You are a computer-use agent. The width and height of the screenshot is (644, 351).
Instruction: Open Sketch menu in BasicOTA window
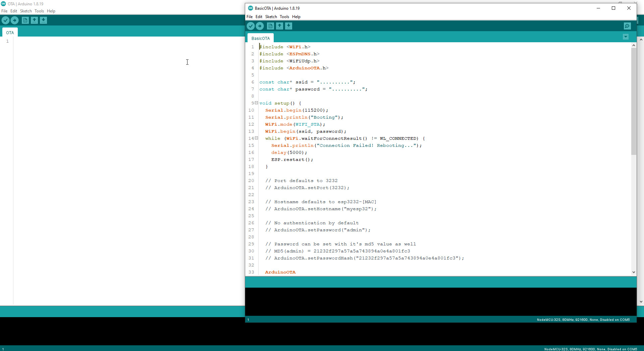coord(271,17)
